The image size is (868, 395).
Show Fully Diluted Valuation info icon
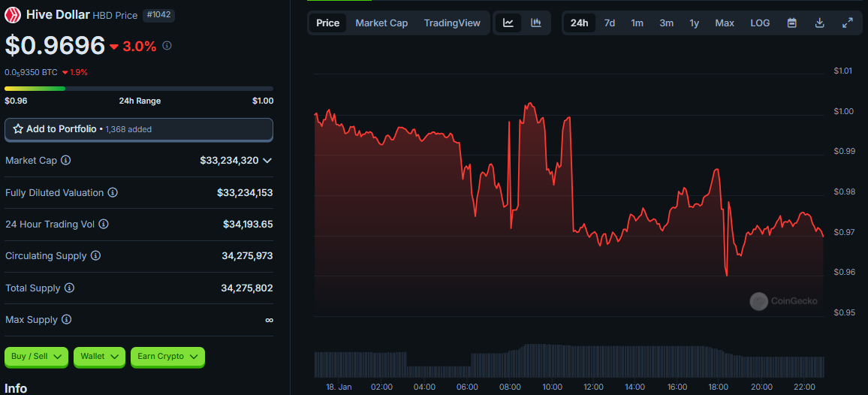pyautogui.click(x=113, y=193)
